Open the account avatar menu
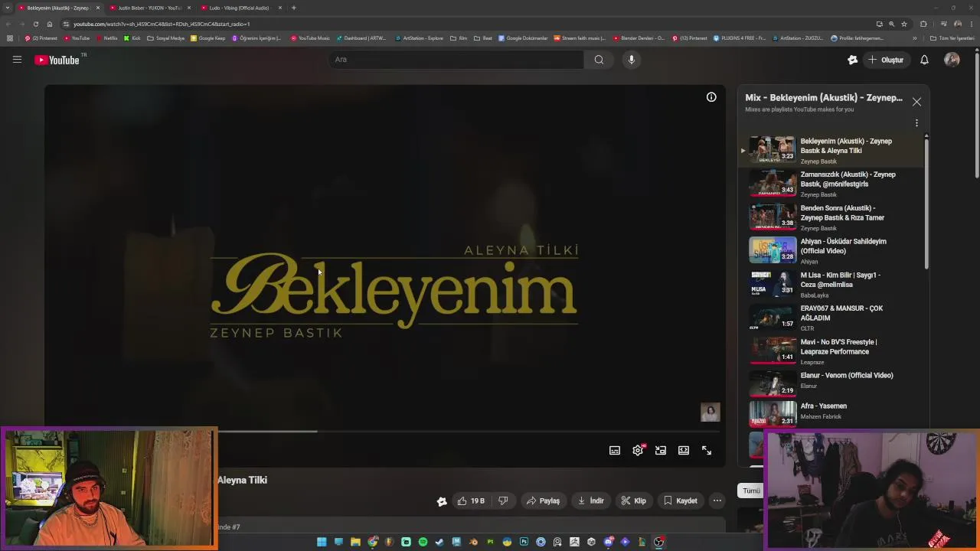 [x=952, y=60]
